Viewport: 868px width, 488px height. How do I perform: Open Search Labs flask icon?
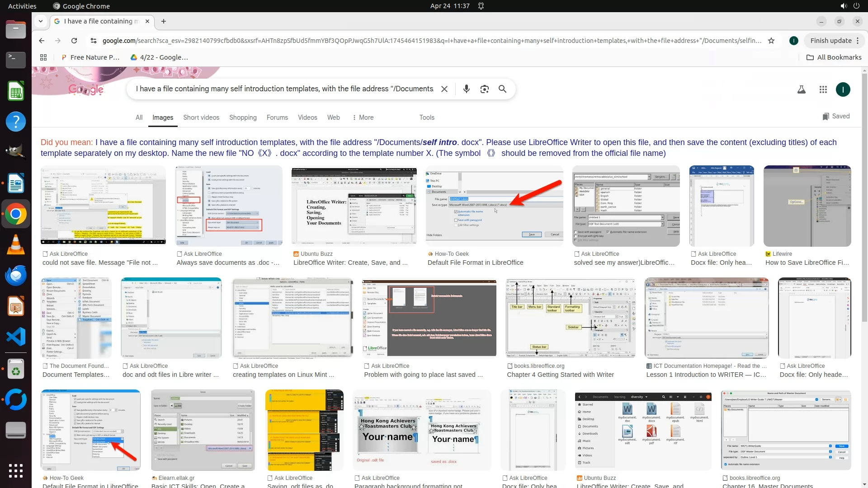801,89
